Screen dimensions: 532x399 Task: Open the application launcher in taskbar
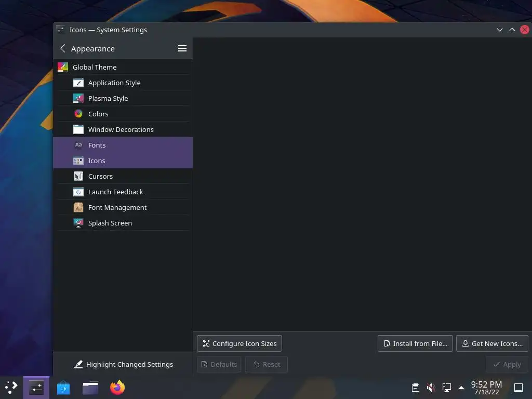[11, 388]
